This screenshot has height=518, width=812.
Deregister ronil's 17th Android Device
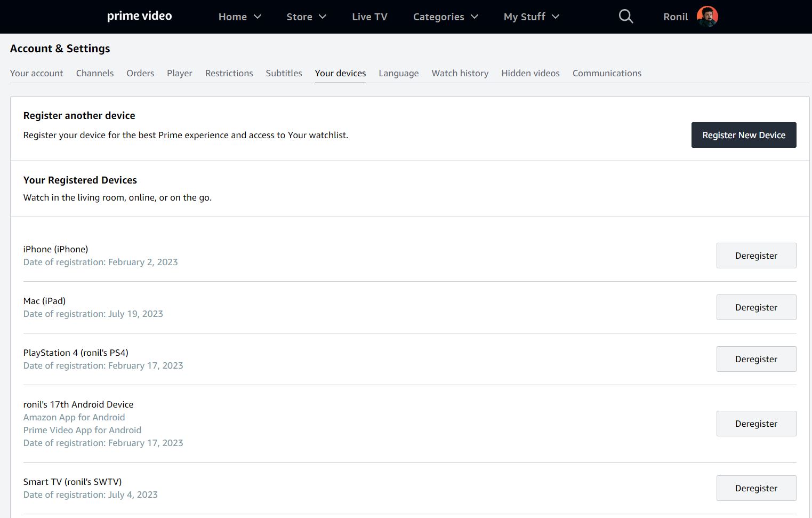pos(755,424)
